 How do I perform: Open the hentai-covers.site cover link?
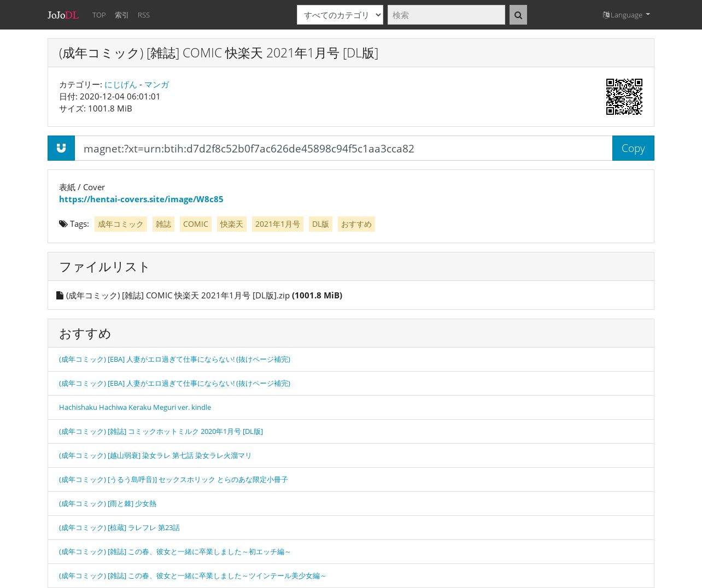(141, 199)
